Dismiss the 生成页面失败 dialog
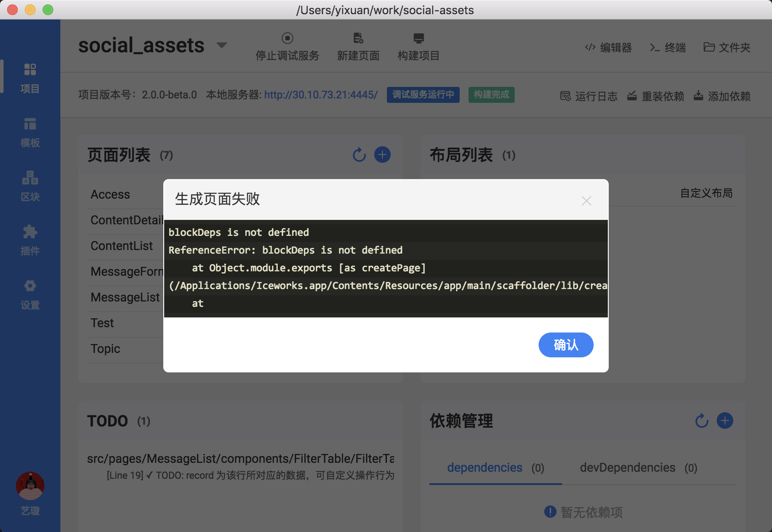Image resolution: width=772 pixels, height=532 pixels. pyautogui.click(x=587, y=200)
